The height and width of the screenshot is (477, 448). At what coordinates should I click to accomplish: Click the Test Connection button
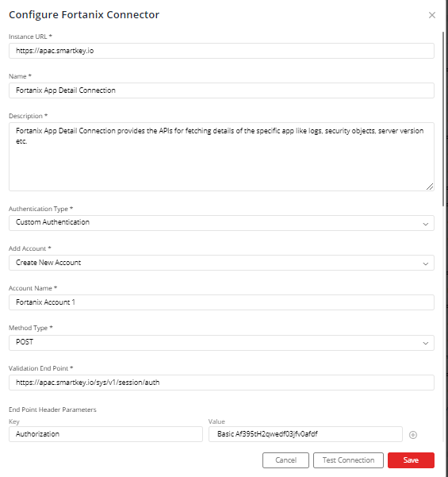(348, 460)
